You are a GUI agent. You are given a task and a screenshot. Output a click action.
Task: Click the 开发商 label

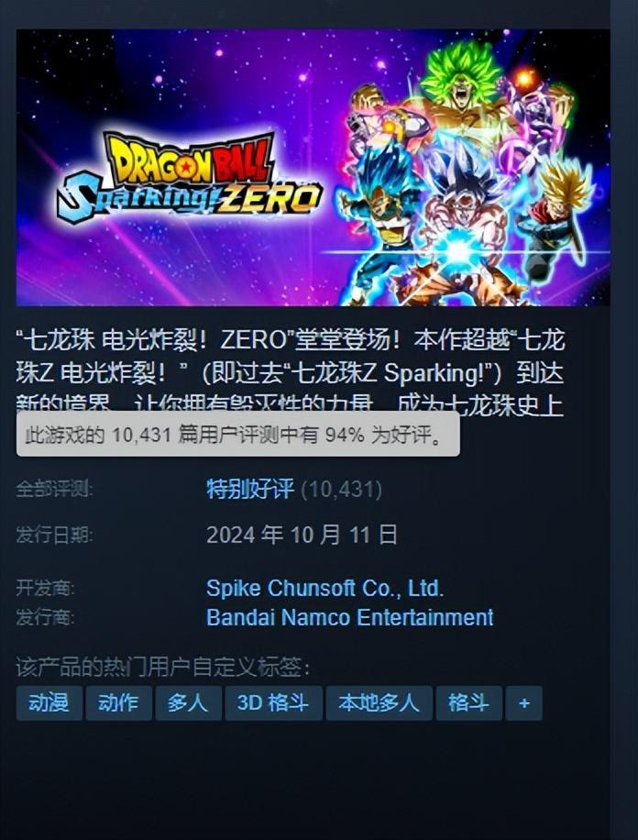click(45, 588)
